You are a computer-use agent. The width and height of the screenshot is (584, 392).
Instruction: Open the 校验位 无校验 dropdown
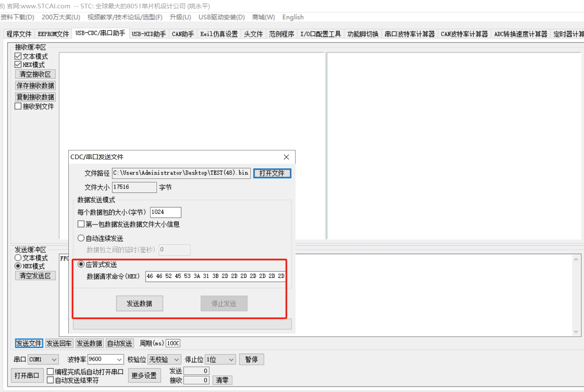(164, 359)
